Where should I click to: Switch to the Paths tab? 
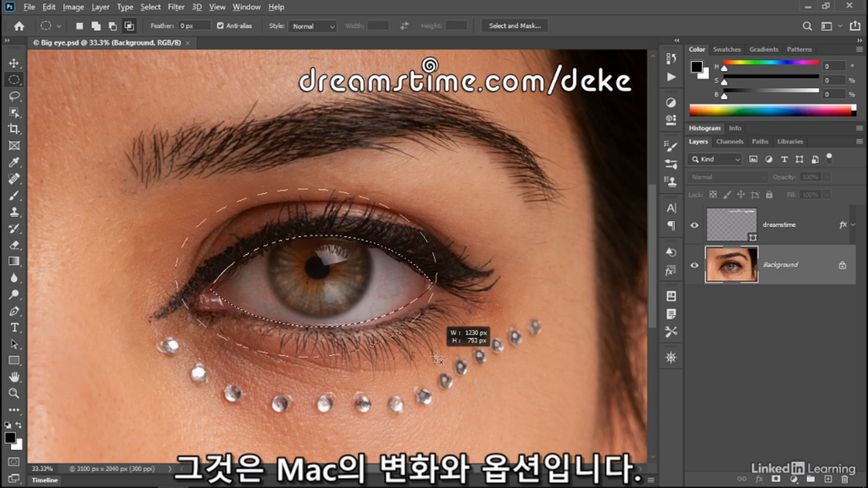tap(760, 142)
